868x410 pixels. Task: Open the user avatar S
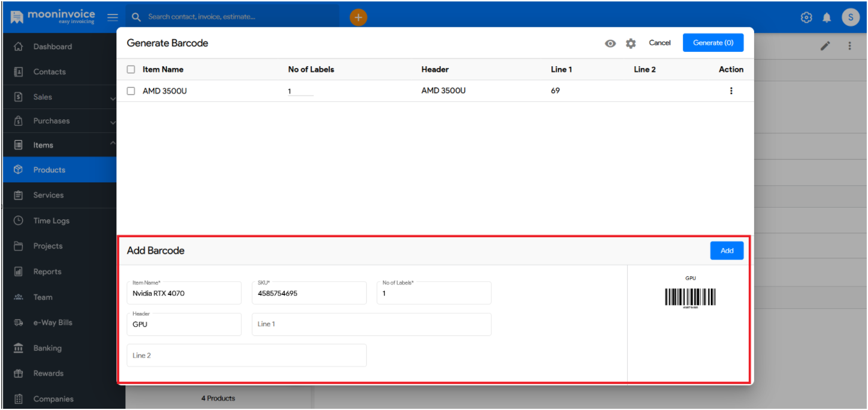[x=851, y=17]
